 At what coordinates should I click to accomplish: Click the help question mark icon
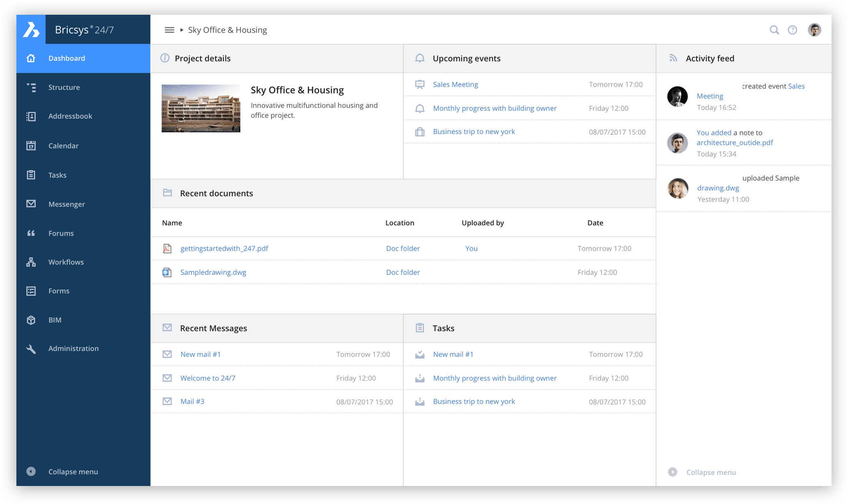792,30
